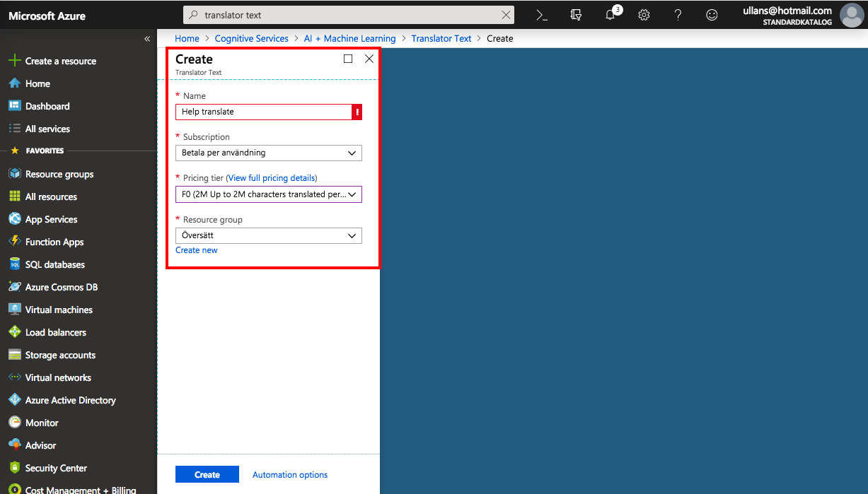The height and width of the screenshot is (494, 868).
Task: Open Automation options
Action: coord(290,475)
